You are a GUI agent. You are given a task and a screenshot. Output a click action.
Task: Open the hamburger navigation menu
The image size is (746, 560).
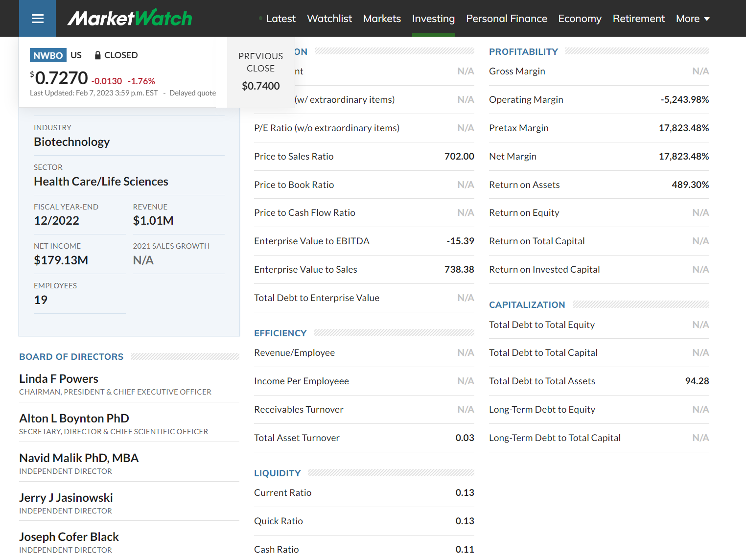[37, 19]
